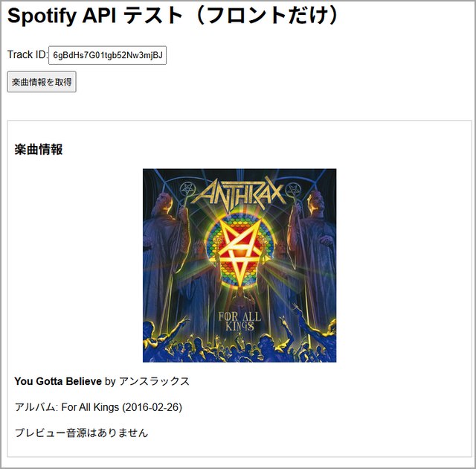Click the 楽曲情報 section heading
Viewport: 476px width, 469px height.
[39, 150]
